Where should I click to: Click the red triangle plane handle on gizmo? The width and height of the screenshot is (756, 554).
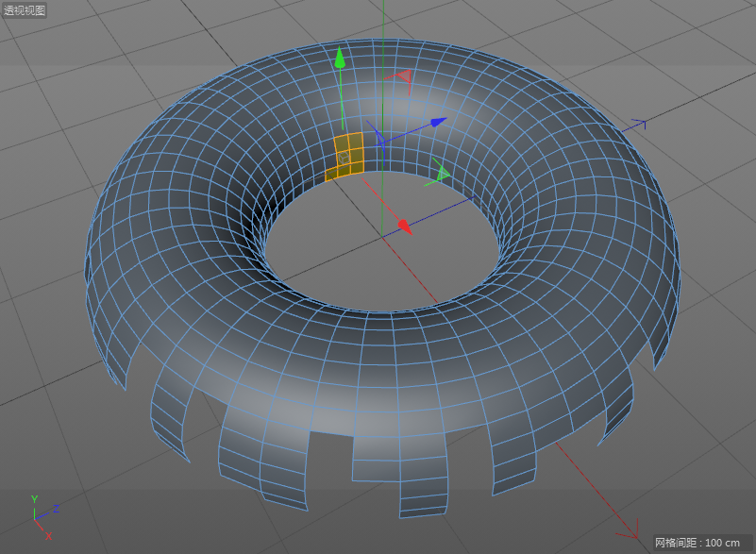[x=404, y=76]
